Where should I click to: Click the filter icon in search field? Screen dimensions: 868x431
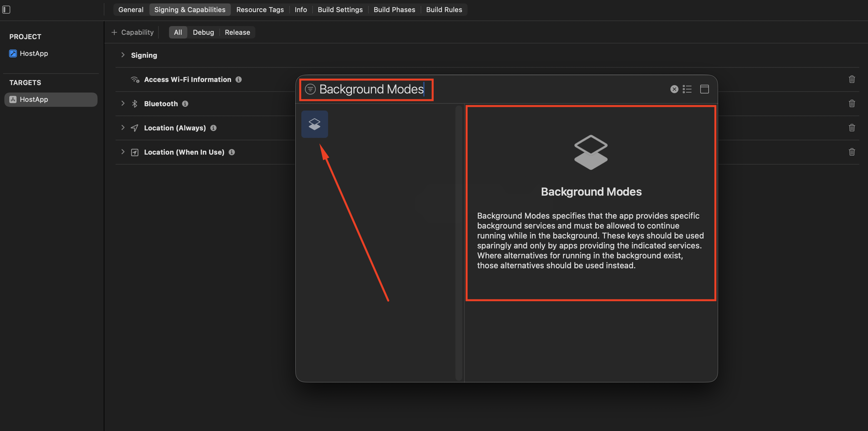click(x=310, y=89)
